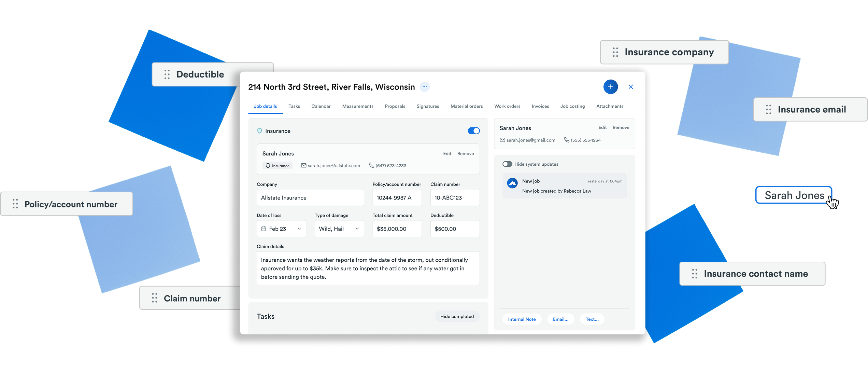
Task: Open the three-dot menu beside address
Action: [x=424, y=87]
